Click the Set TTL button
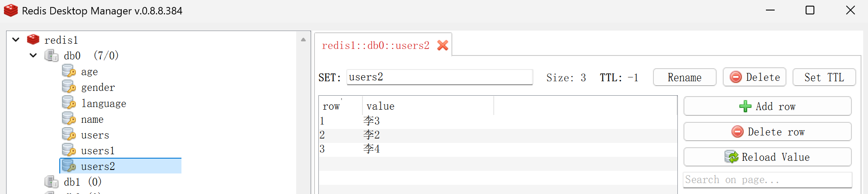Viewport: 868px width, 194px height. click(824, 77)
